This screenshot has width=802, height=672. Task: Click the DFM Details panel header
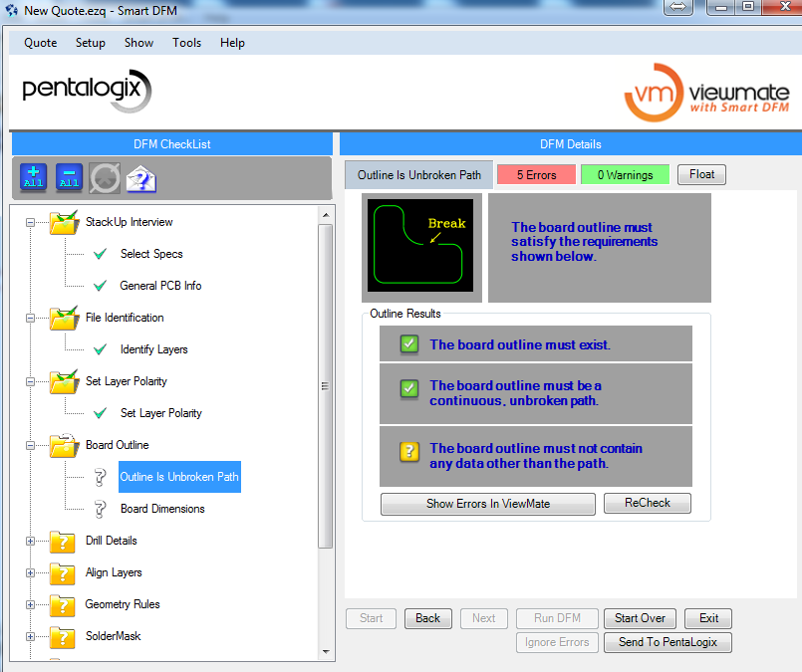click(x=570, y=144)
